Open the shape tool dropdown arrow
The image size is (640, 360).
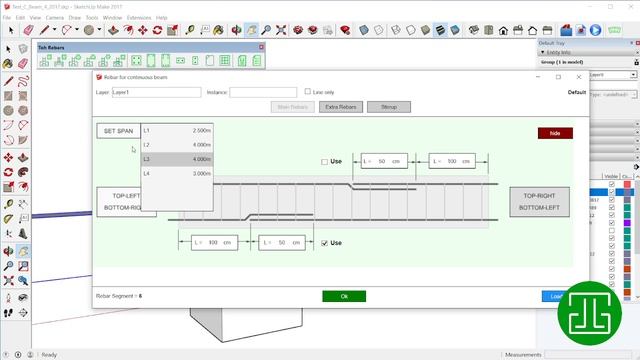99,30
